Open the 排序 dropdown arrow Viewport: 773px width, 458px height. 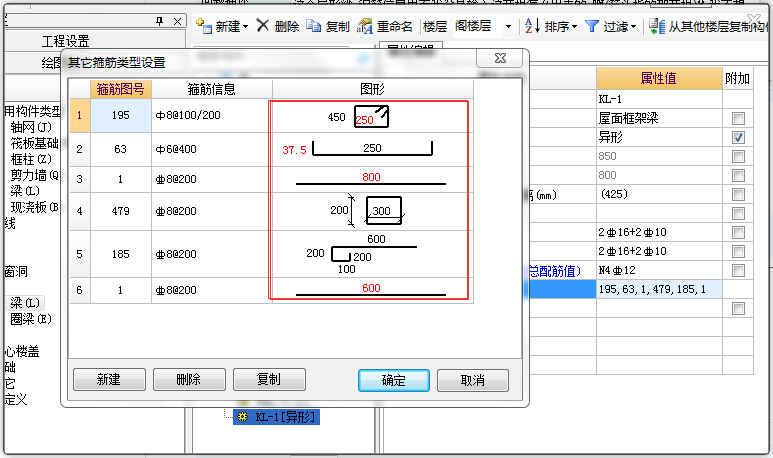[574, 27]
